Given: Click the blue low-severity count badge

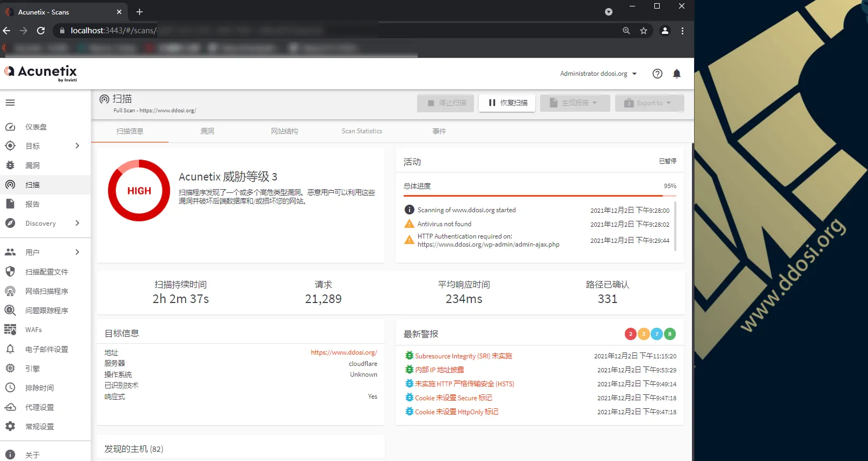Looking at the screenshot, I should 657,334.
